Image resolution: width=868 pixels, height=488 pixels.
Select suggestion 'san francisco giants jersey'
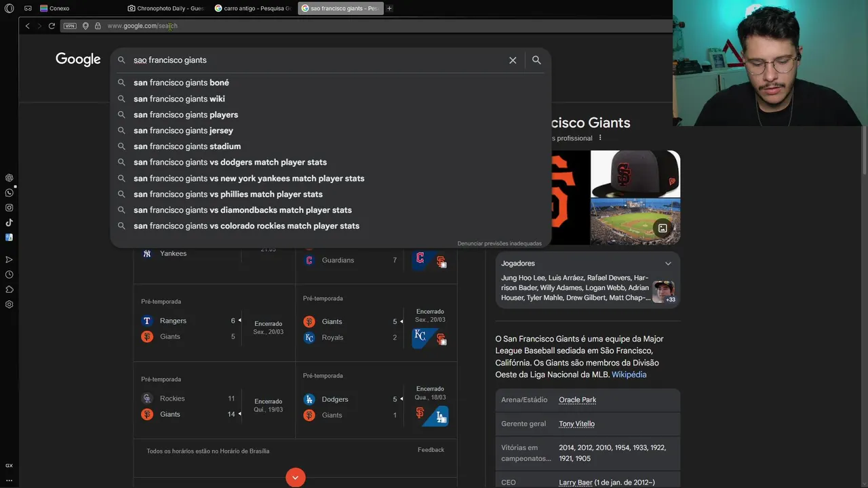[x=330, y=130]
